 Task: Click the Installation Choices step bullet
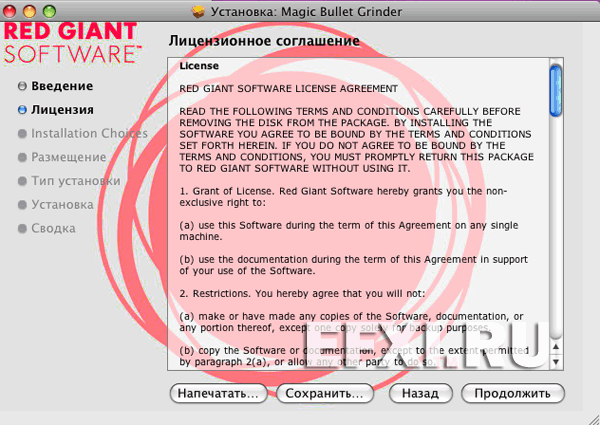22,134
